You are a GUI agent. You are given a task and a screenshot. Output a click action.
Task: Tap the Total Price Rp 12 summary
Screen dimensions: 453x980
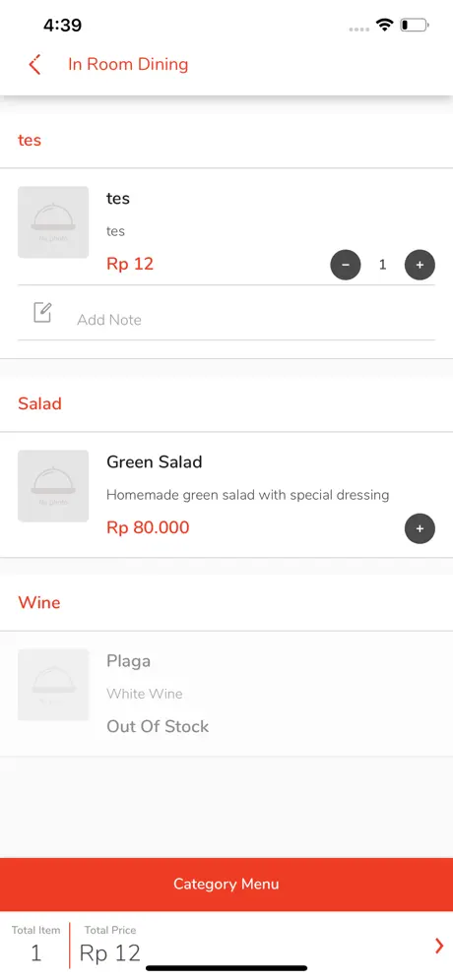tap(110, 945)
